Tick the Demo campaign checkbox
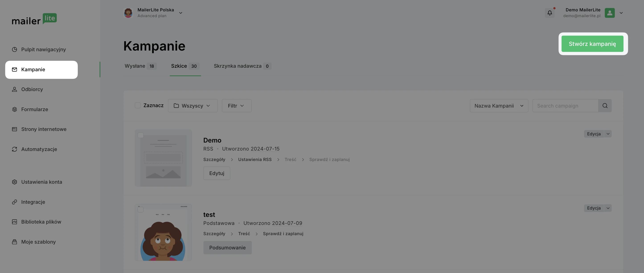 tap(141, 135)
